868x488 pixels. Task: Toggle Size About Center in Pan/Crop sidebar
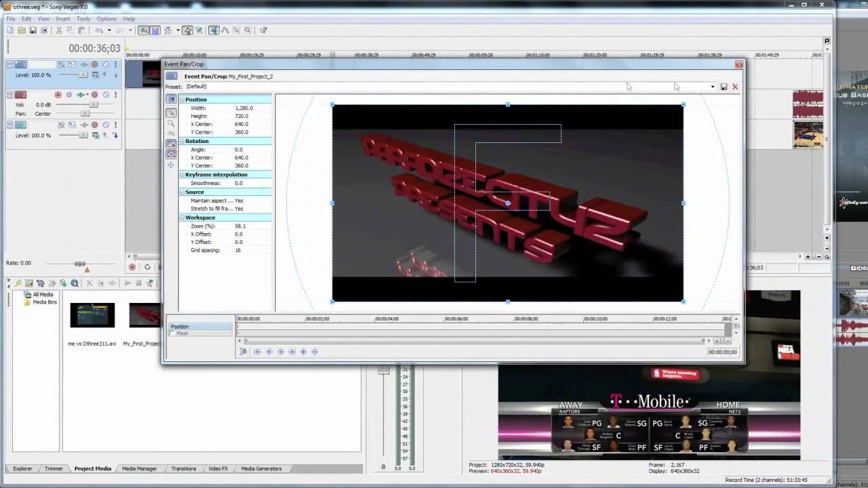tap(171, 155)
